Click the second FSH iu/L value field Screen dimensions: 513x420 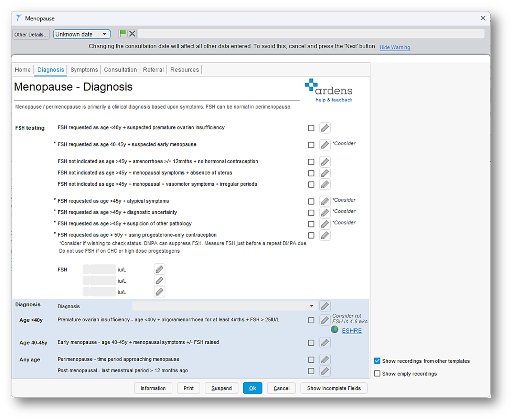(x=99, y=281)
